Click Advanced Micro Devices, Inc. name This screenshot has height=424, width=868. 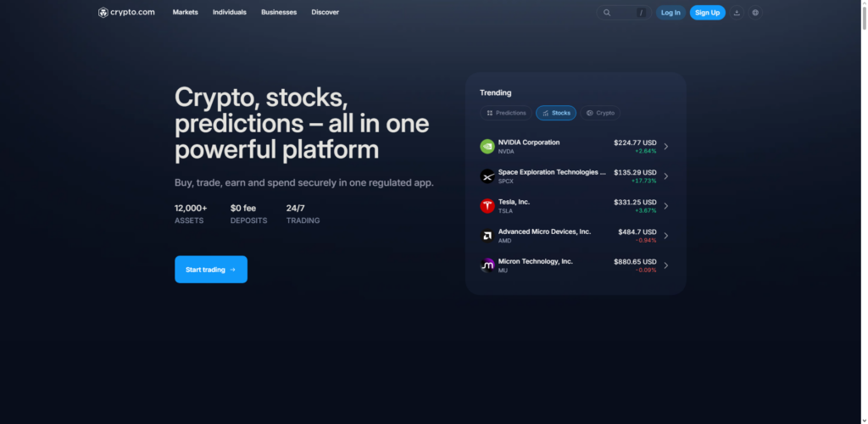[x=544, y=232]
